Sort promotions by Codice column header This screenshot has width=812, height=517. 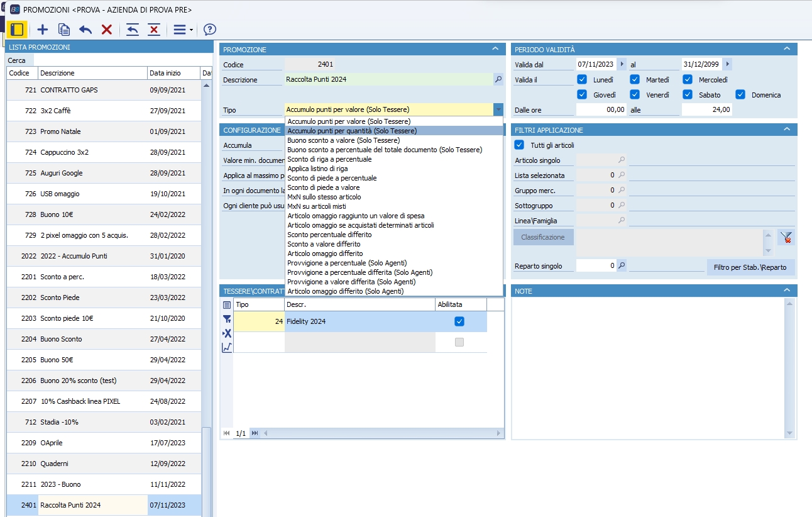pos(22,73)
